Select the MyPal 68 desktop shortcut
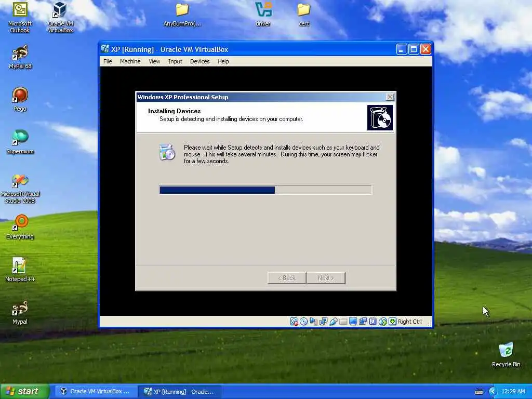532x399 pixels. pos(20,57)
